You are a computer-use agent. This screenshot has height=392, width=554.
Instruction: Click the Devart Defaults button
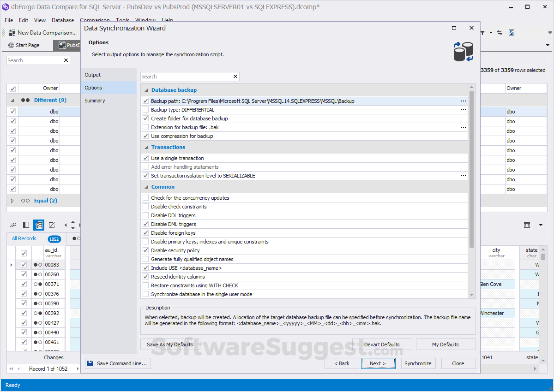coord(382,344)
